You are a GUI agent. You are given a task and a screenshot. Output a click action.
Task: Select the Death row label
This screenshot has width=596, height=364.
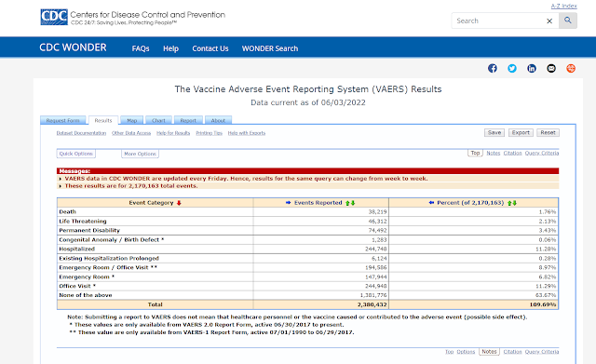tap(68, 211)
